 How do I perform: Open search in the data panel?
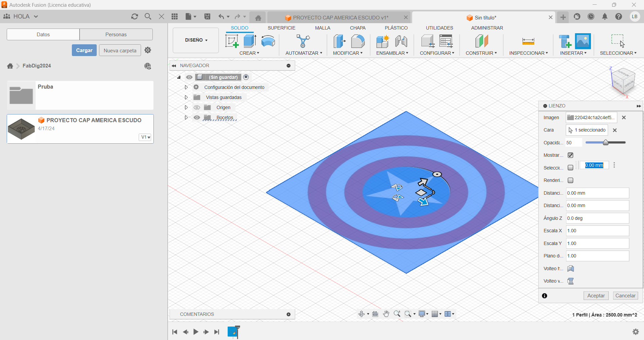[x=148, y=16]
